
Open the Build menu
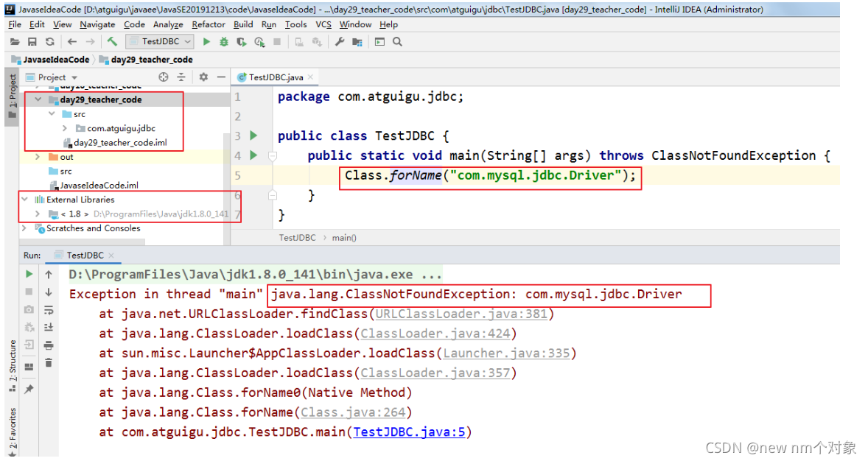coord(243,24)
